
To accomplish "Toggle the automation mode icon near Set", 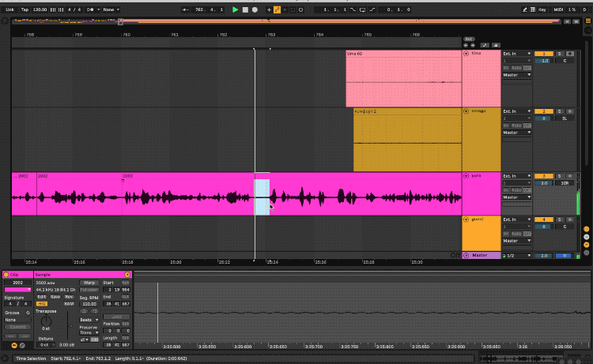I will (x=485, y=45).
